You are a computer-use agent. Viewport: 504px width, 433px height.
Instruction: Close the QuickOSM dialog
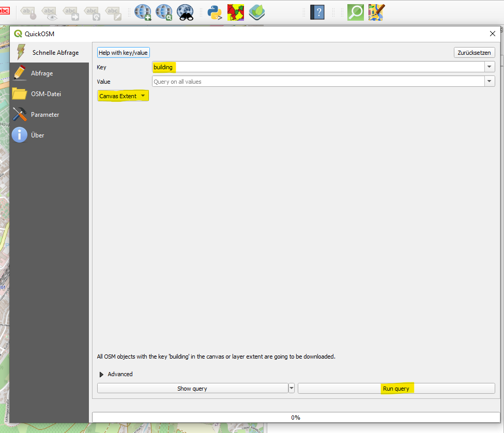tap(493, 34)
